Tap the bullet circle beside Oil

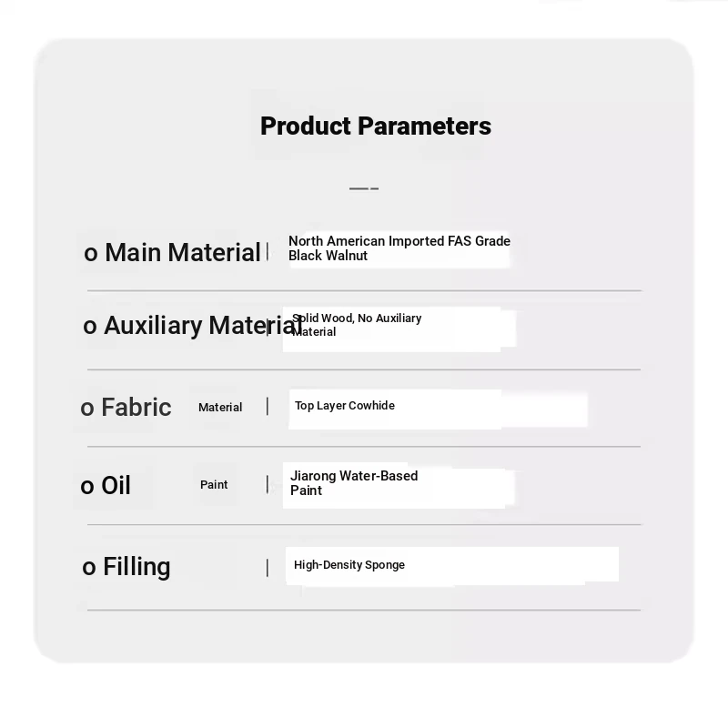87,487
